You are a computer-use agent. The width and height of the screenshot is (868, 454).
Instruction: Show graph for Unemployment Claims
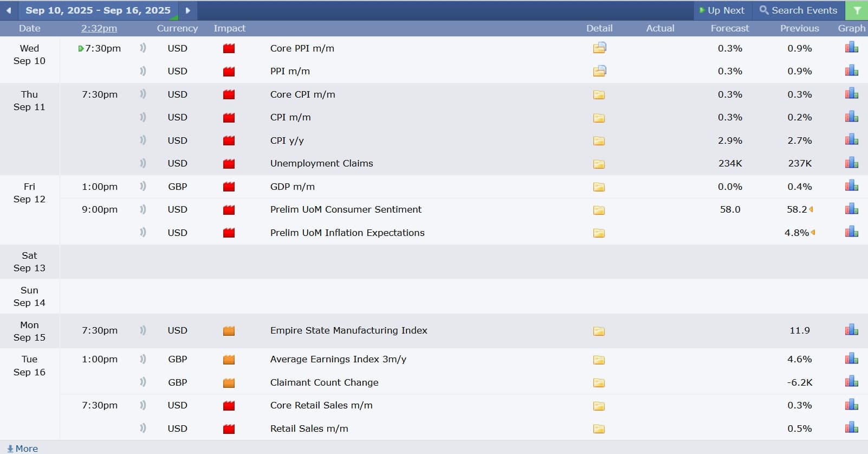pos(852,163)
